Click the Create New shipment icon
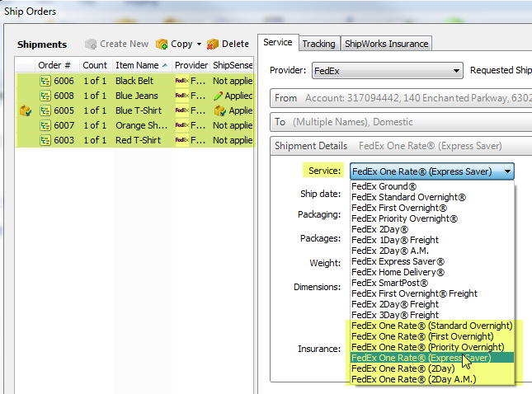Viewport: 532px width, 394px height. (x=90, y=44)
